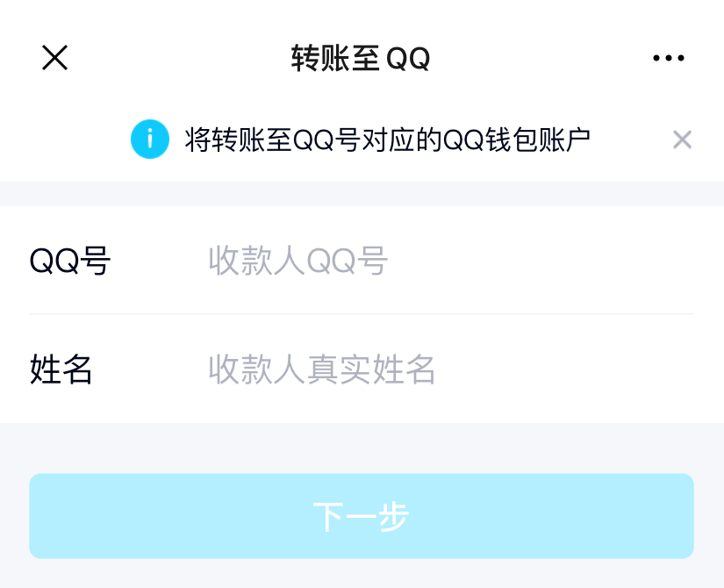Click the blue info icon in the notice
The image size is (724, 588).
click(149, 138)
